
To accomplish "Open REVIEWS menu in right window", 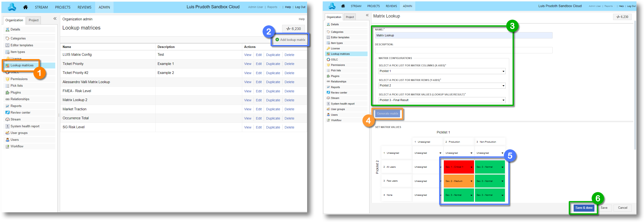I will tap(391, 6).
